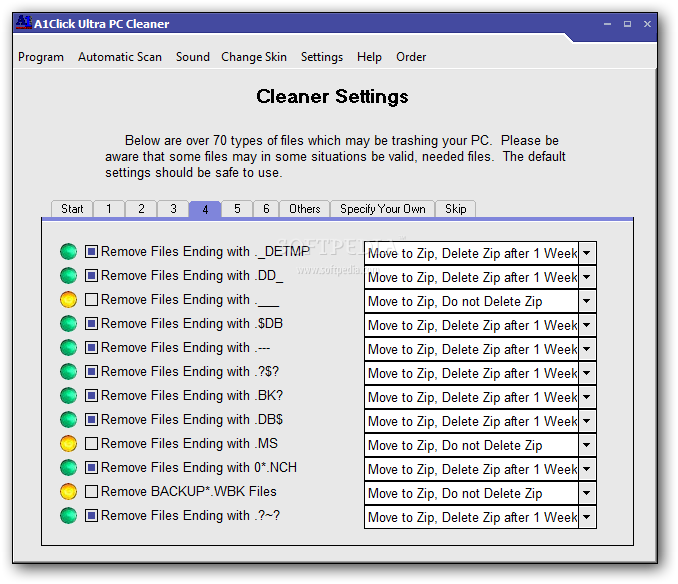Open the Automatic Scan menu

coord(120,57)
